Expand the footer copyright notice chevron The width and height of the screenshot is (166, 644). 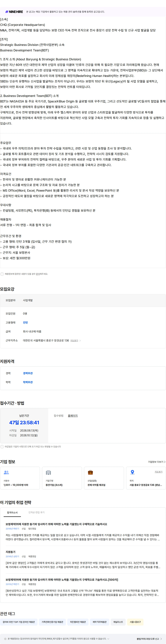click(108, 639)
